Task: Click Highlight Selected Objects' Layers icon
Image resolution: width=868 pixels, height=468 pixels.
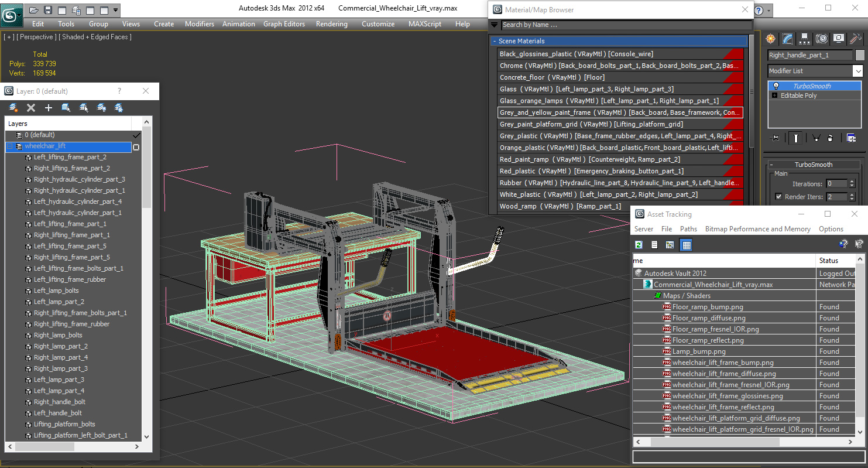Action: [84, 108]
